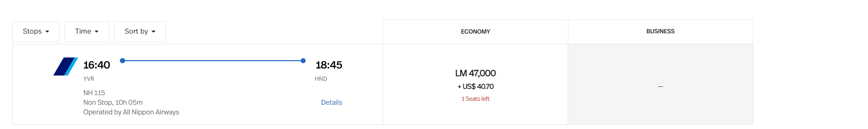Click the arrival dot on the route line
868x129 pixels.
click(303, 61)
